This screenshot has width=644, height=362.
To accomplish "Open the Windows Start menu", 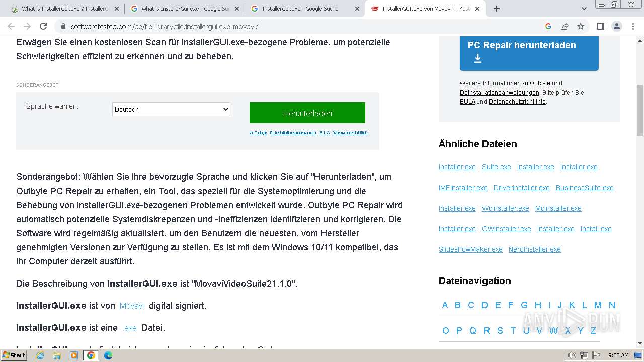I will tap(14, 355).
